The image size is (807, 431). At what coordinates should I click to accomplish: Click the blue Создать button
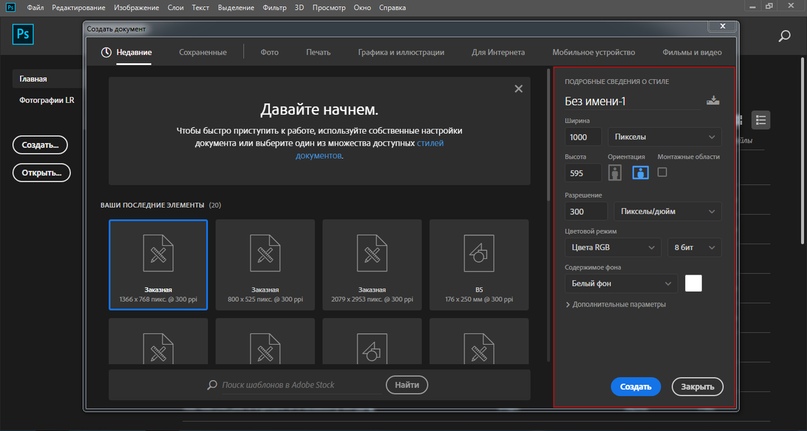pyautogui.click(x=636, y=387)
